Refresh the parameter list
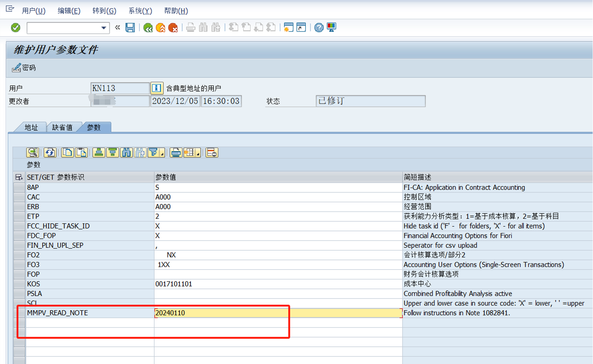 (x=50, y=152)
